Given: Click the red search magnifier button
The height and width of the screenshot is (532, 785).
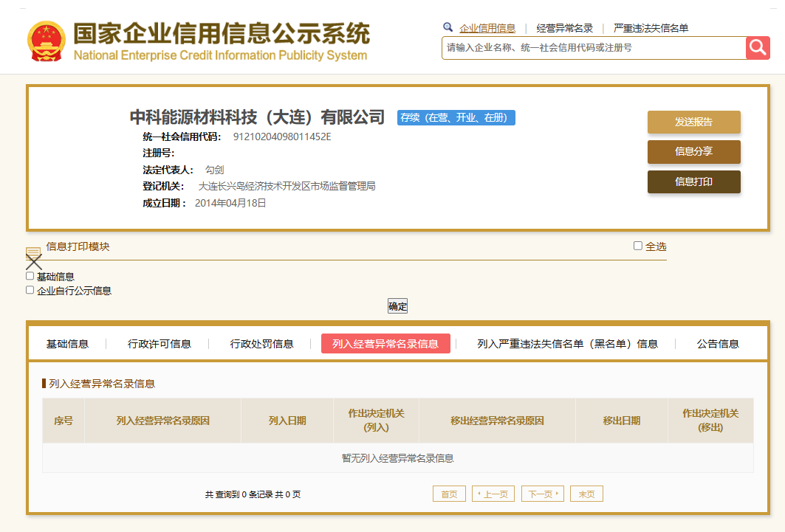Looking at the screenshot, I should (x=758, y=48).
